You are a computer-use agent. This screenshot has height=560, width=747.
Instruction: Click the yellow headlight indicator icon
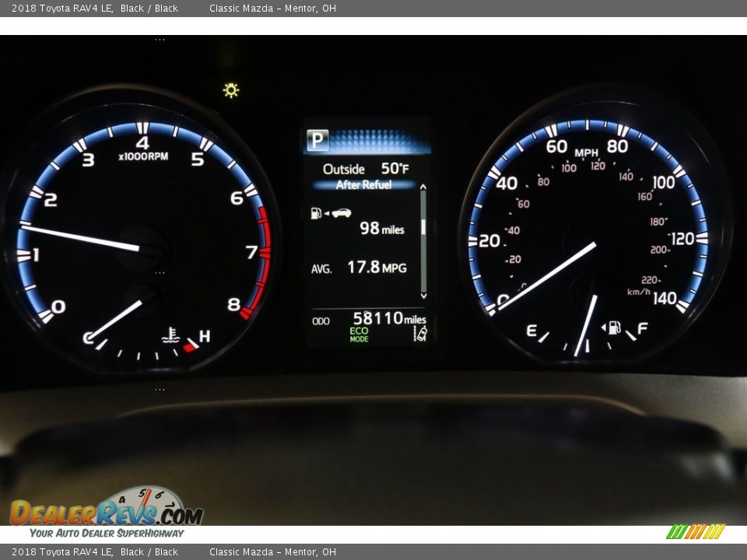[x=231, y=90]
